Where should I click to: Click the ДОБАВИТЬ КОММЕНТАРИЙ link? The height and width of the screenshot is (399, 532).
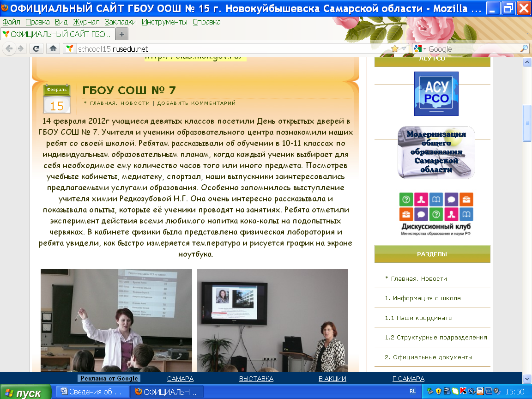[x=196, y=103]
